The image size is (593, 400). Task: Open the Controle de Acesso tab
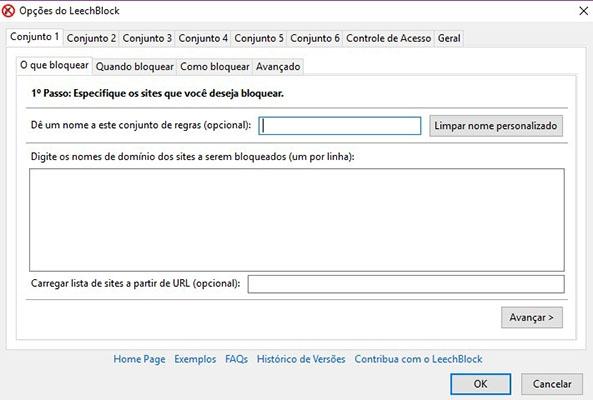pos(388,38)
